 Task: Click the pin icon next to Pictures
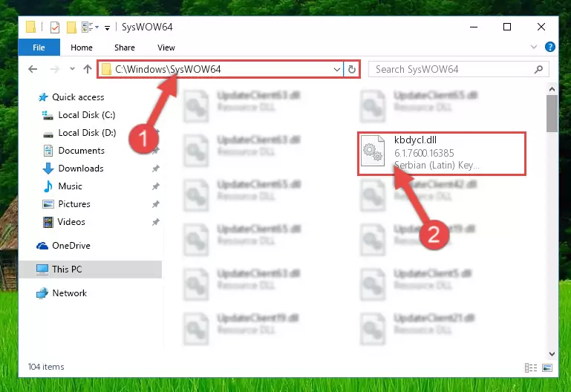pos(155,204)
